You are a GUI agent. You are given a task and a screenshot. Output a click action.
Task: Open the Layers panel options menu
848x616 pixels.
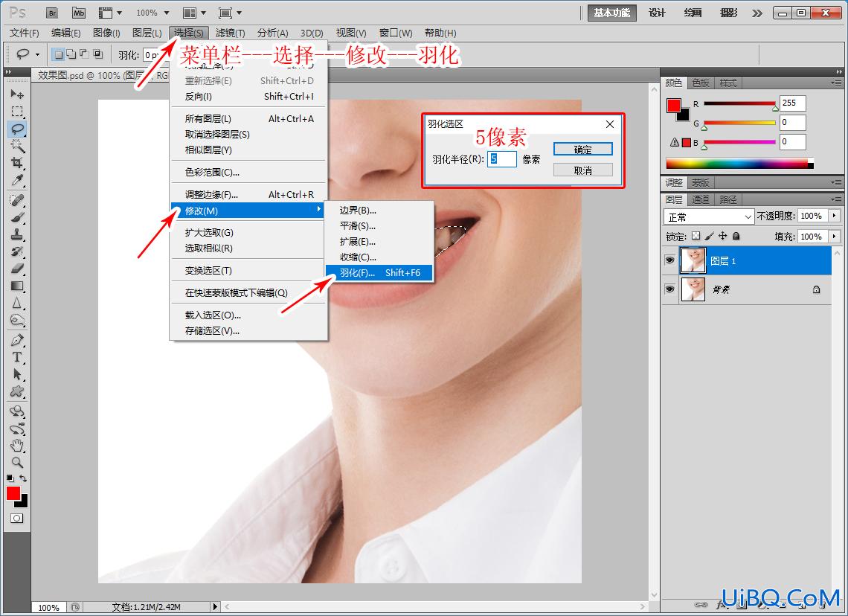[x=836, y=199]
